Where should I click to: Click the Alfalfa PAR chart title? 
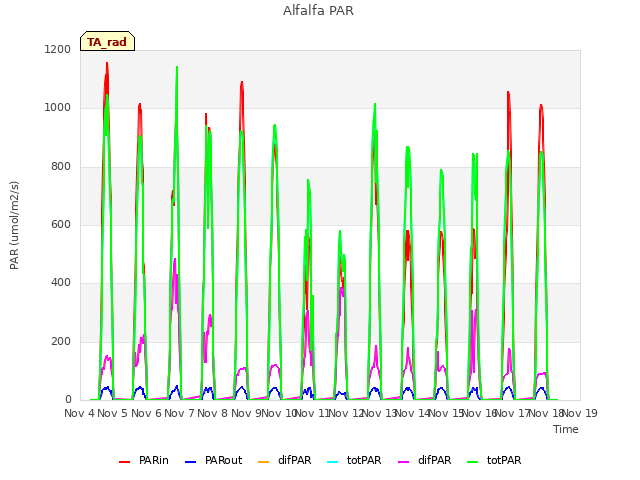(318, 10)
